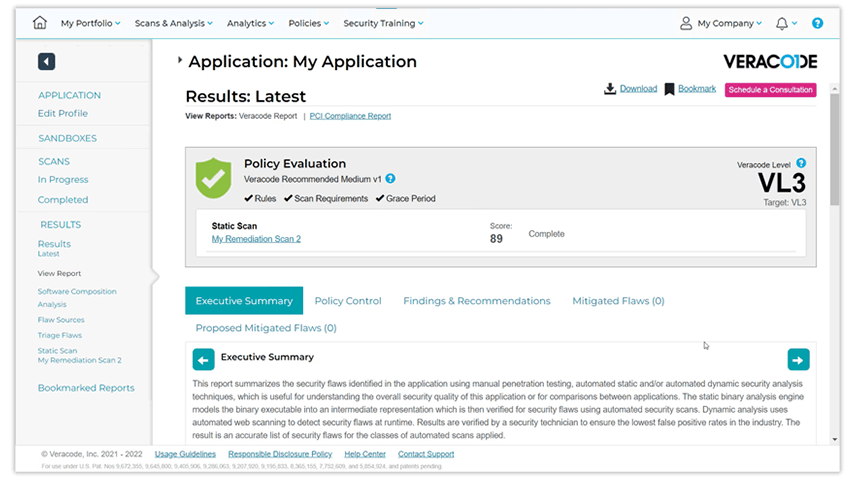Click Schedule a Consultation button
This screenshot has width=855, height=480.
pos(770,90)
